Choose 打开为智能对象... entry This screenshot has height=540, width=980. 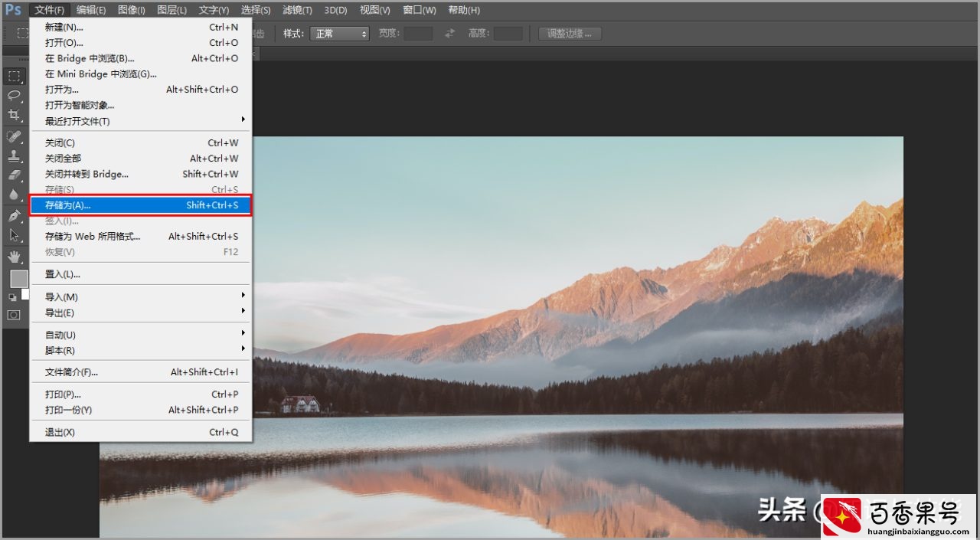(140, 105)
